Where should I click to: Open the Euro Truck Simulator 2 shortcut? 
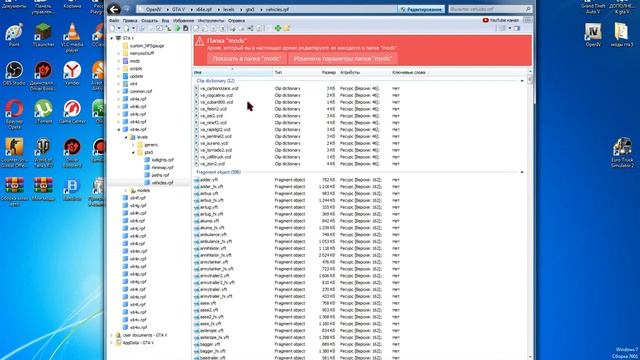pos(622,153)
